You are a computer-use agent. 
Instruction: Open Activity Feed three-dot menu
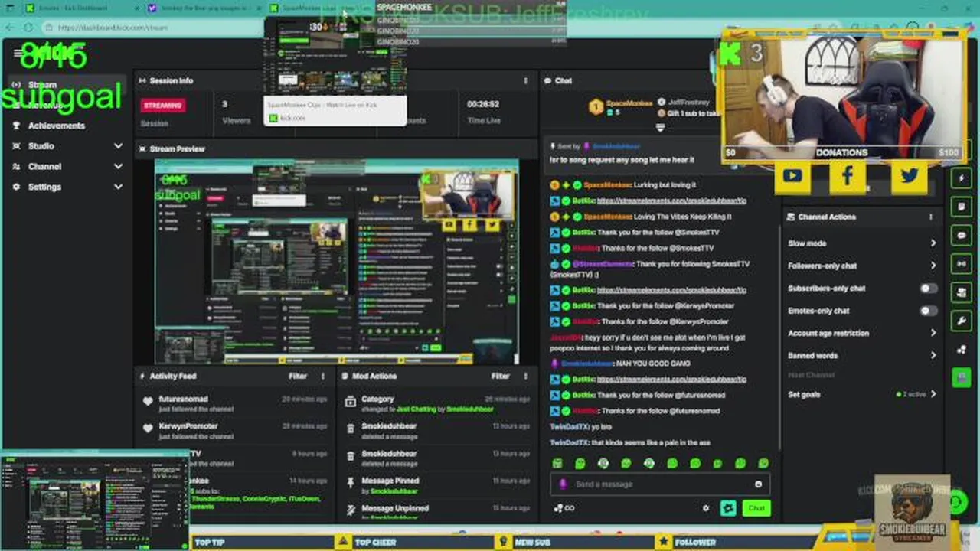322,376
